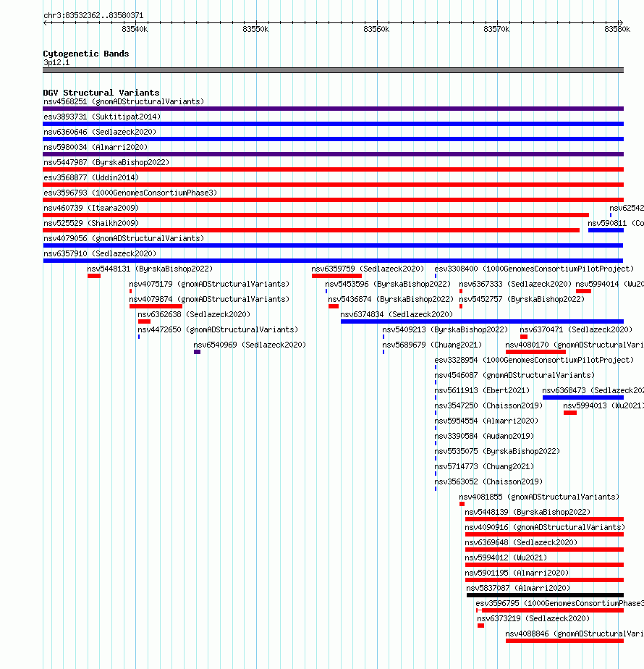Click the nsv4546087 gnomADStructuralVariants label

[x=514, y=376]
